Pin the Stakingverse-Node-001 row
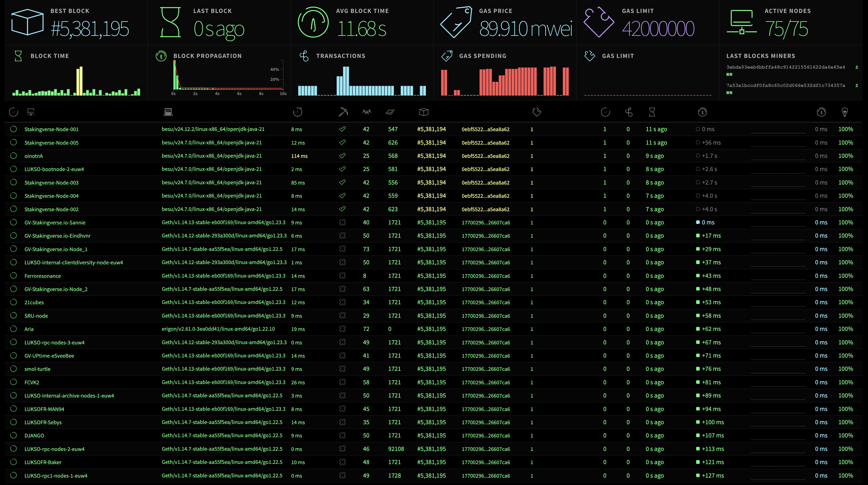The image size is (868, 485). [13, 129]
